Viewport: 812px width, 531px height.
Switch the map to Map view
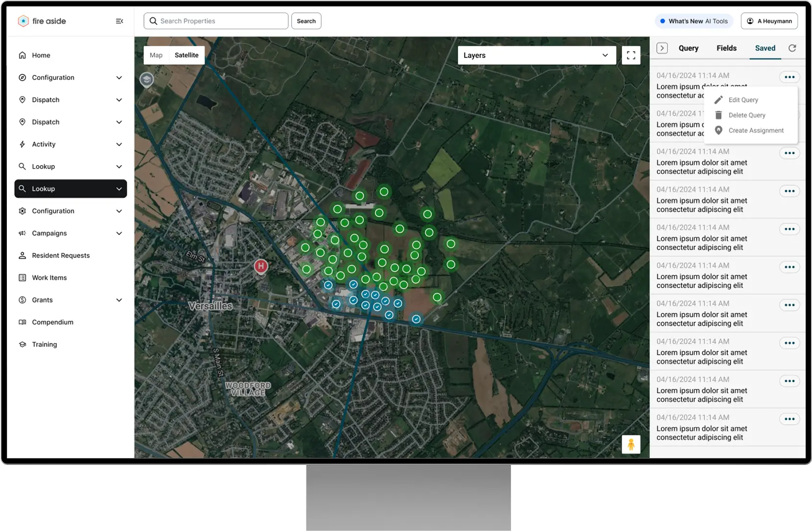[x=156, y=55]
